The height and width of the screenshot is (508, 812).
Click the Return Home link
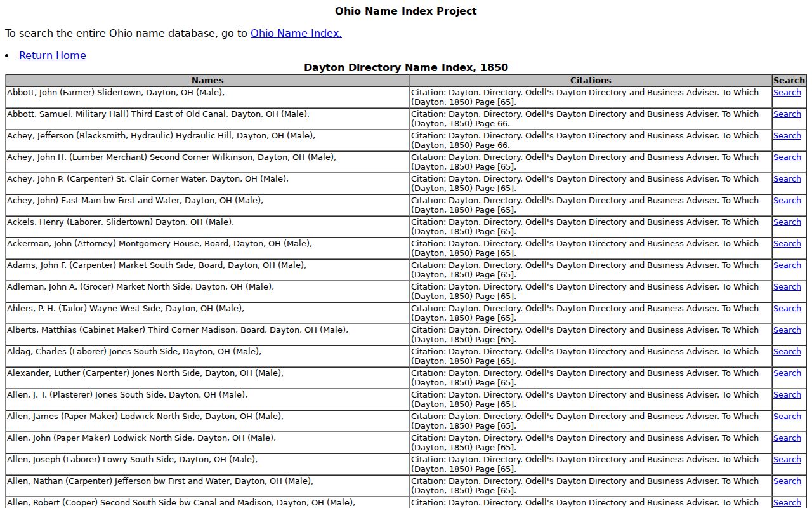tap(53, 55)
